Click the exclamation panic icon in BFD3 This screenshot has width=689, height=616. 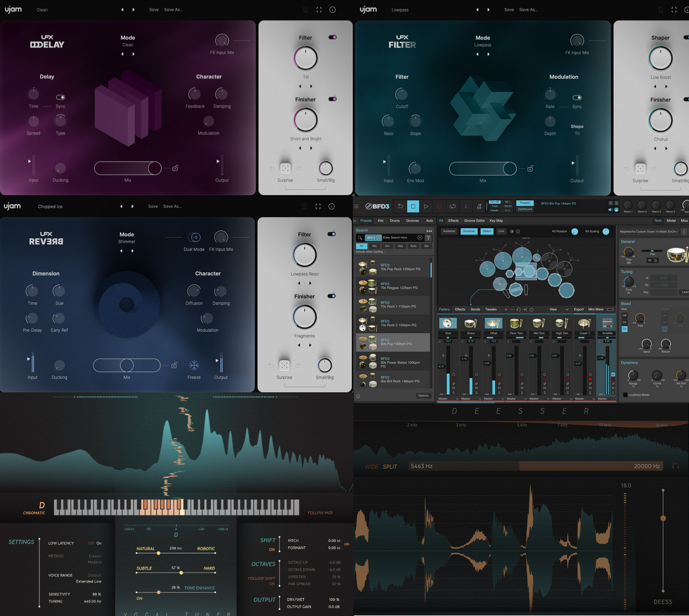[466, 206]
